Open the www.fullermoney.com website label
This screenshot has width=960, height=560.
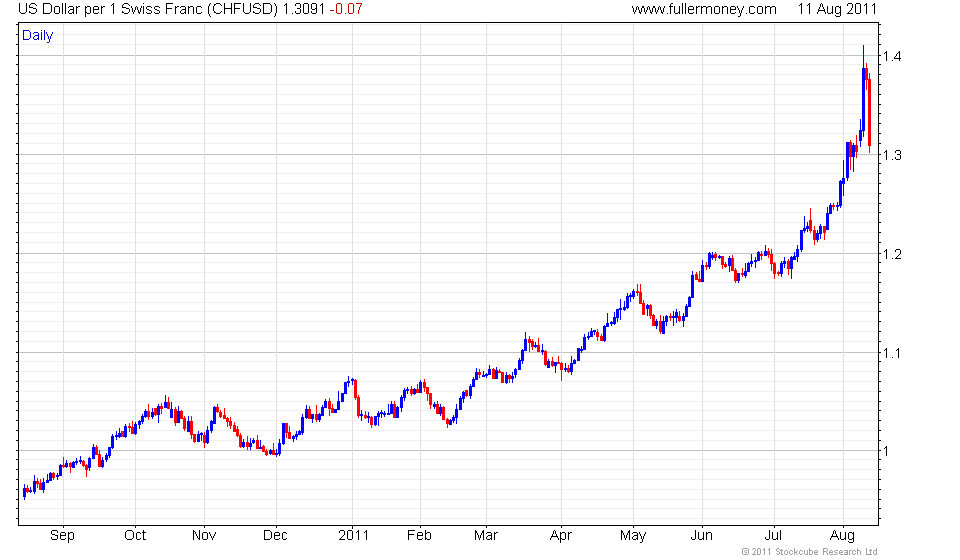tap(704, 9)
